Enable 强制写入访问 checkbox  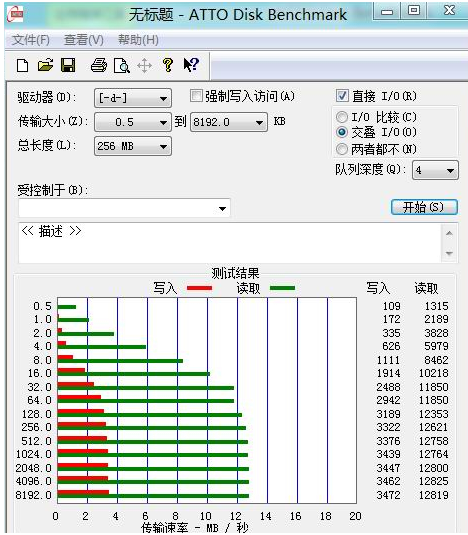point(196,96)
